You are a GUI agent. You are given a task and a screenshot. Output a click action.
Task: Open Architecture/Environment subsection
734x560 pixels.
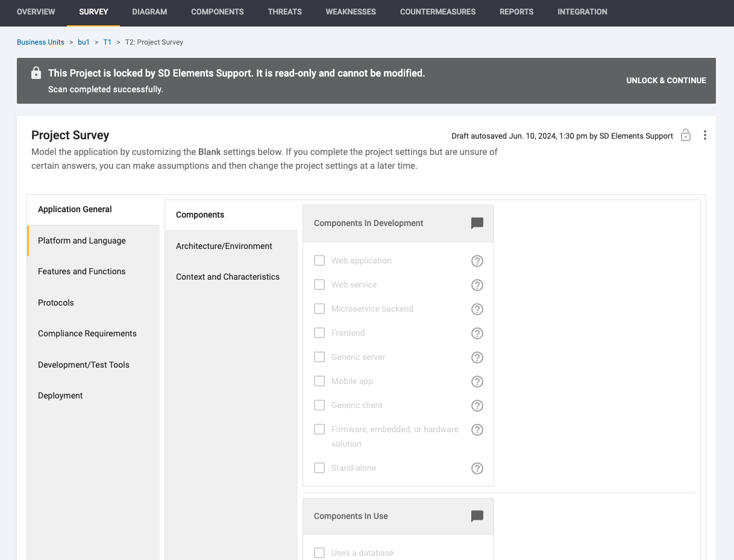(224, 246)
